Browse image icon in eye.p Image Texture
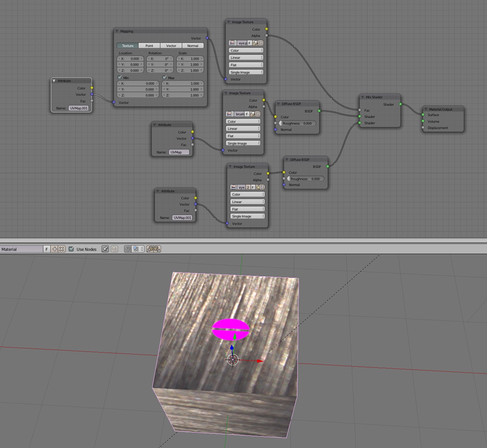487x448 pixels. click(x=233, y=43)
